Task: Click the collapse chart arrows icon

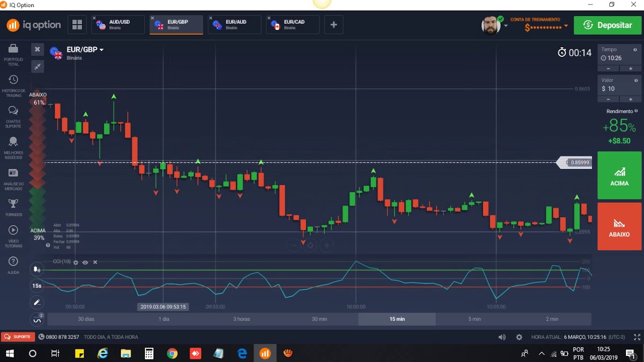Action: (x=37, y=66)
